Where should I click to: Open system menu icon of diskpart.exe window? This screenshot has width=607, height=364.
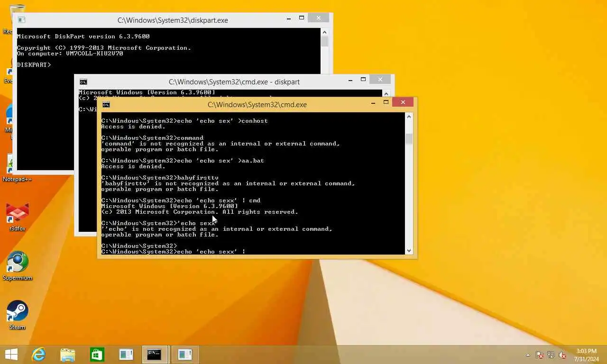[x=21, y=20]
